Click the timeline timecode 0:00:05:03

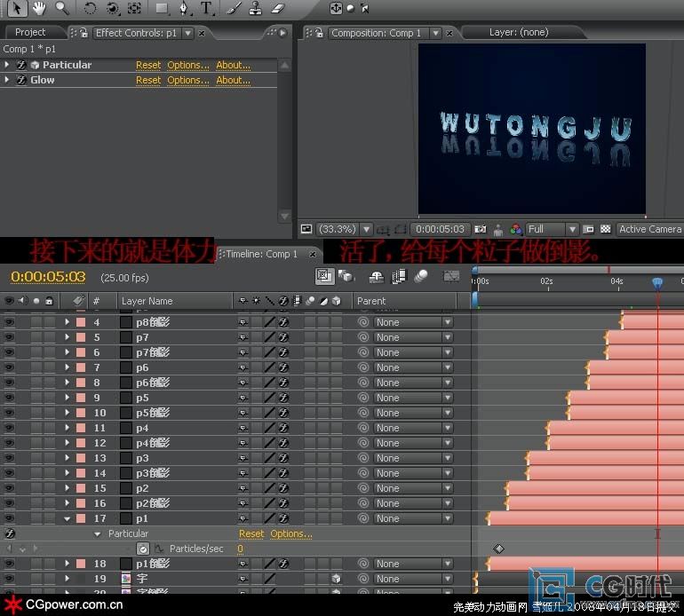48,277
